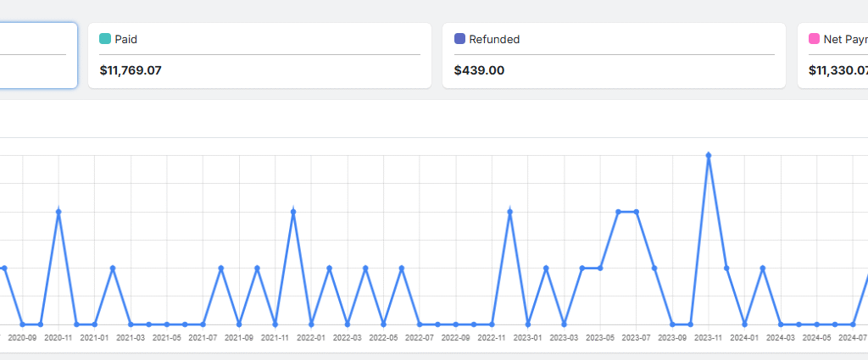This screenshot has width=868, height=360.
Task: Click the line data point above 2023-05
Action: coord(600,268)
